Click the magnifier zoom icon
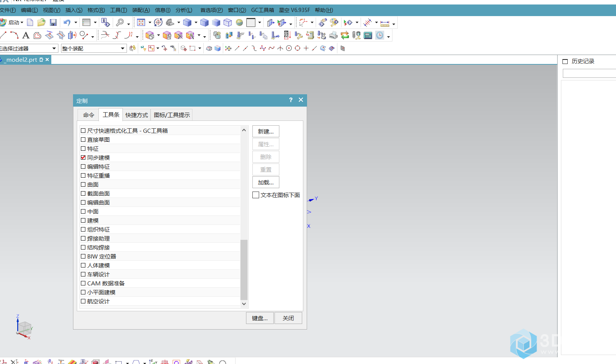 pos(120,22)
